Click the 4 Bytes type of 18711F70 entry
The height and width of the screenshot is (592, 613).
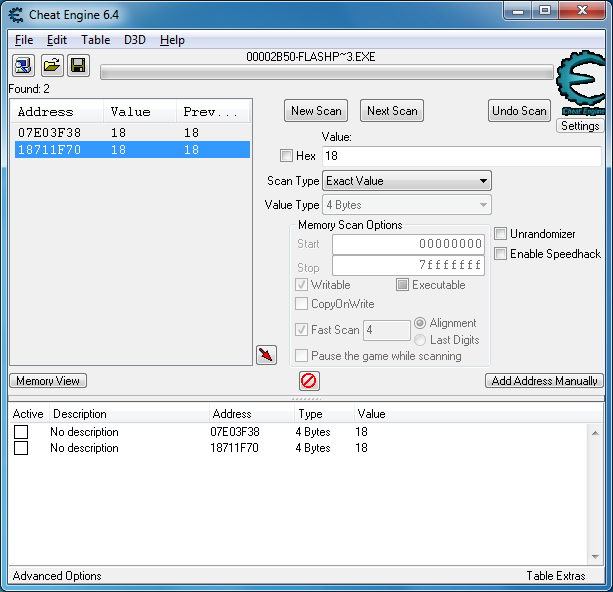click(x=313, y=448)
